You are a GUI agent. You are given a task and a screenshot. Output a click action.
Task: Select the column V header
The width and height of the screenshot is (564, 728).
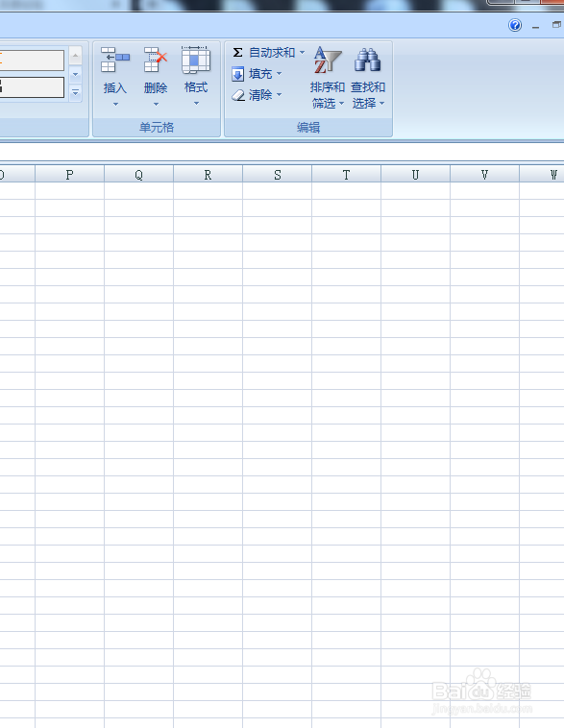click(x=484, y=175)
